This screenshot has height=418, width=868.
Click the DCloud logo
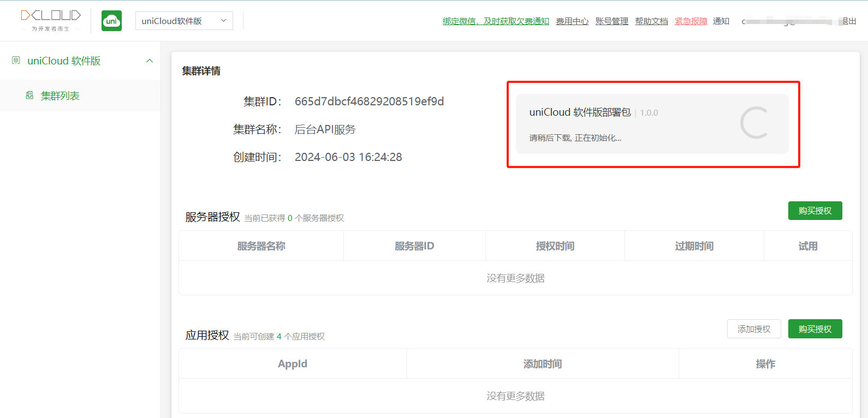(x=51, y=21)
